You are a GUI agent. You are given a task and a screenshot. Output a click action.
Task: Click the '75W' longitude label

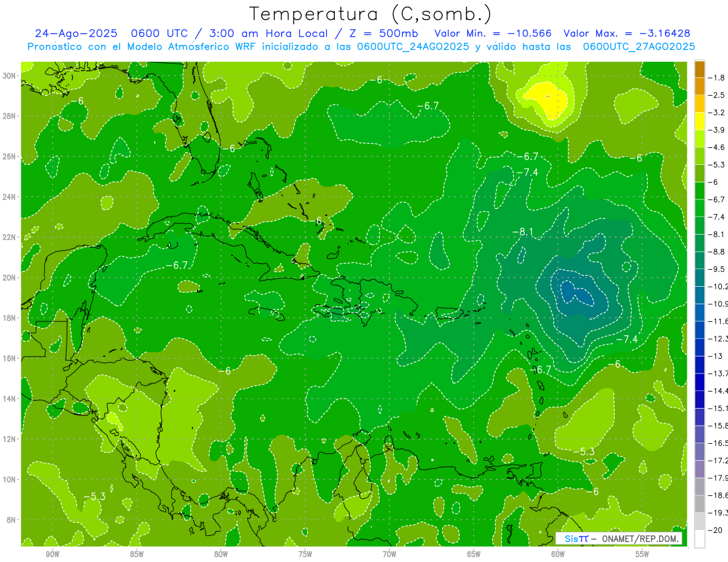coord(305,554)
